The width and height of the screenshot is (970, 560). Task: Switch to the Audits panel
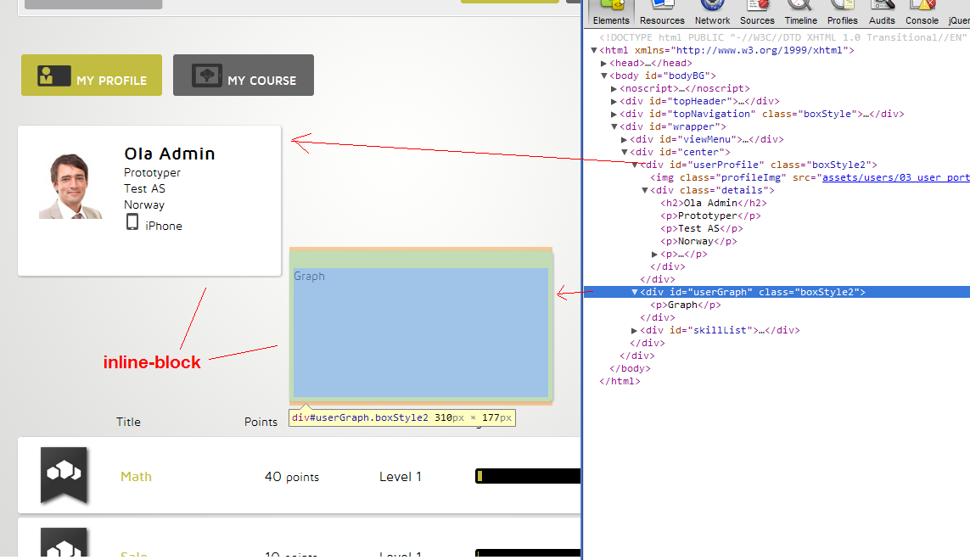(x=882, y=14)
